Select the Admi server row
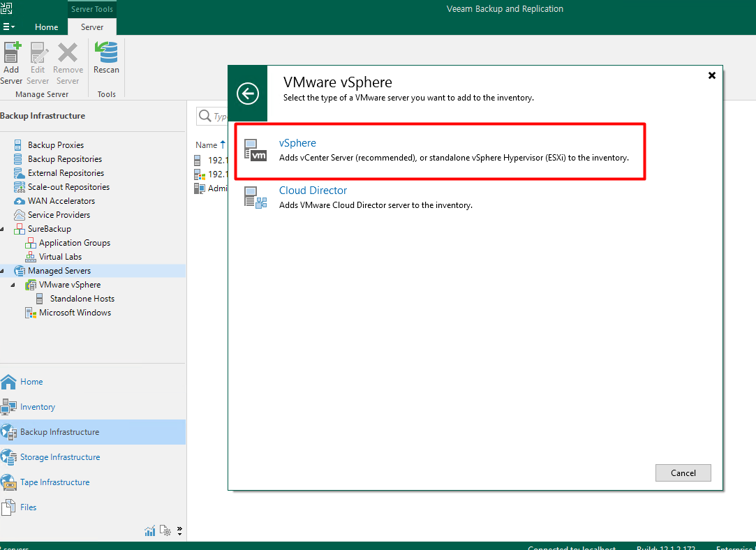The image size is (756, 550). (212, 188)
